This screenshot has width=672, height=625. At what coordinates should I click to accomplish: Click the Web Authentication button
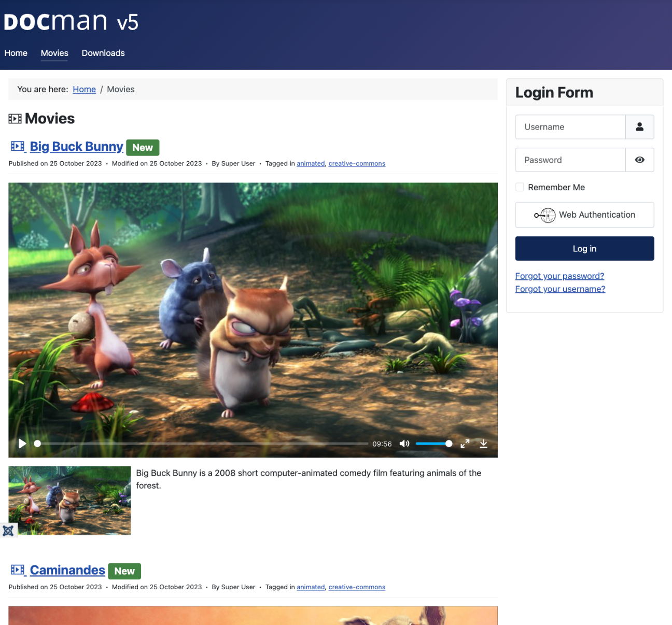pos(584,215)
